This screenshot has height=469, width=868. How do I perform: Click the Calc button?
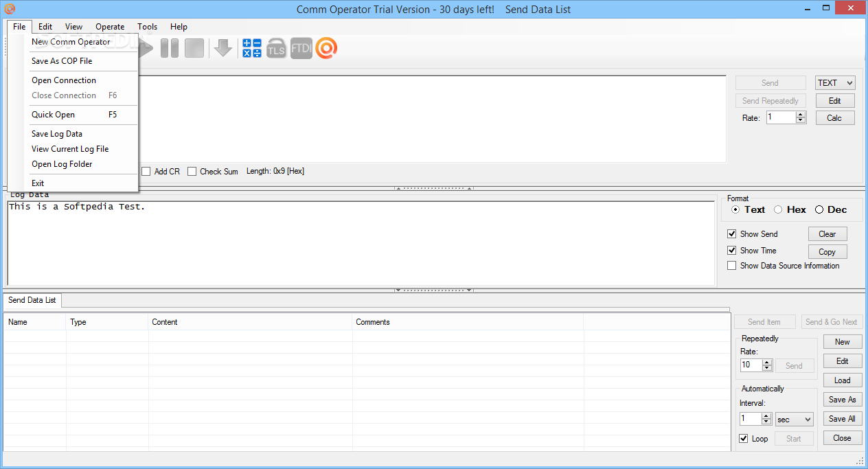click(x=835, y=118)
